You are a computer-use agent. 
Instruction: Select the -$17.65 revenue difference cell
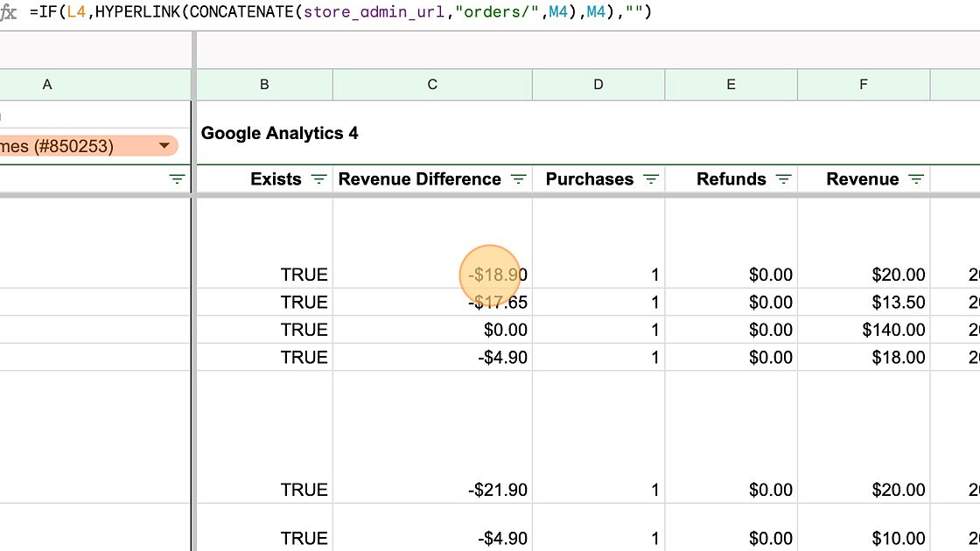[432, 303]
